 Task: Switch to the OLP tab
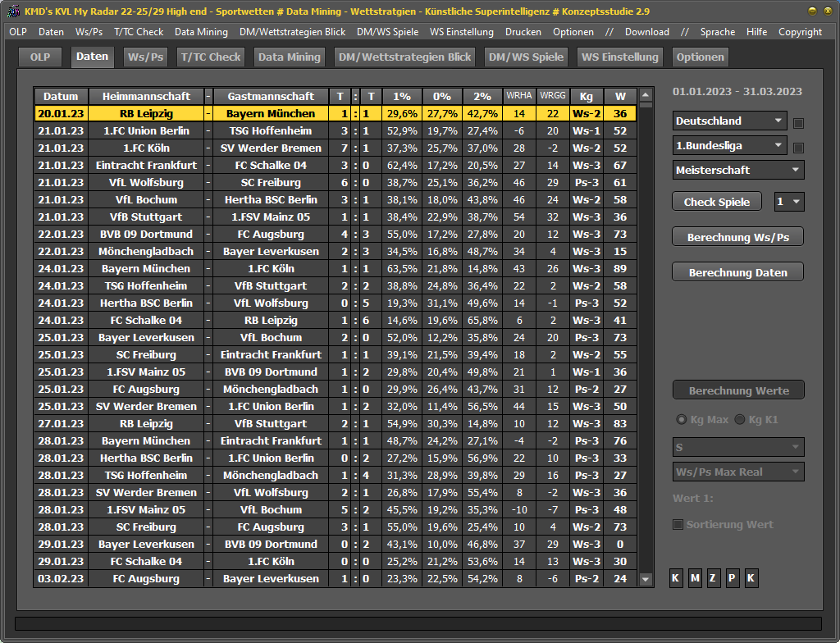point(40,57)
